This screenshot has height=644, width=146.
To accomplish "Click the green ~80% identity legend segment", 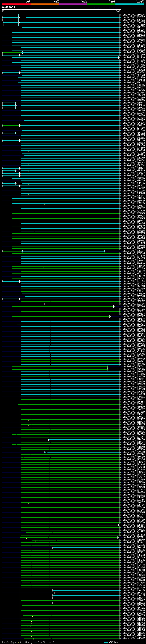I will (x=101, y=4).
